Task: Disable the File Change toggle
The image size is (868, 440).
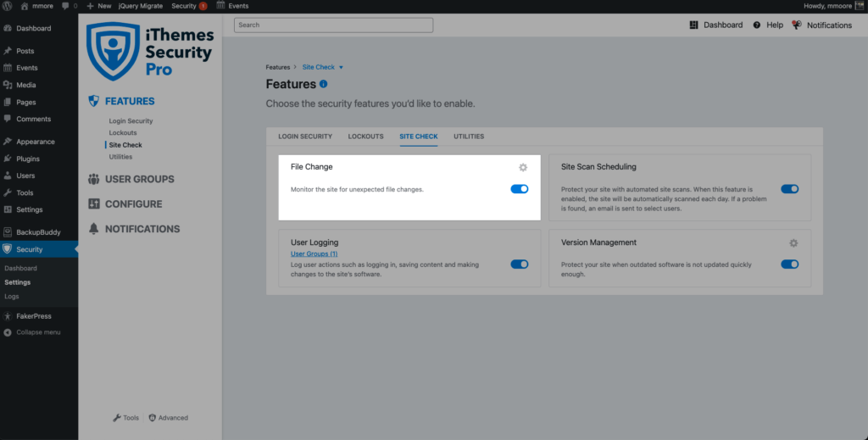Action: coord(520,189)
